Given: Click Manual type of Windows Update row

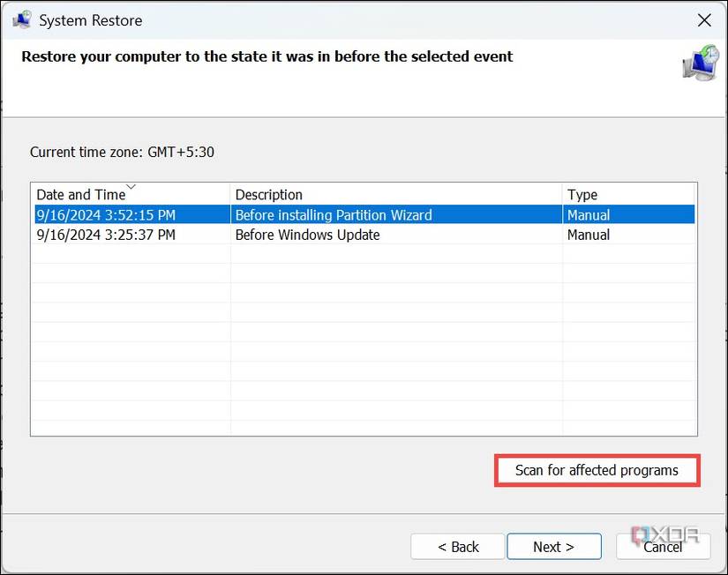Looking at the screenshot, I should (589, 235).
